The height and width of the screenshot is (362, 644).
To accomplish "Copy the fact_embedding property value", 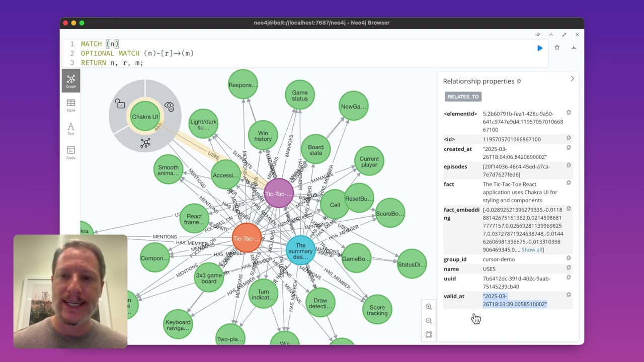I will (569, 209).
